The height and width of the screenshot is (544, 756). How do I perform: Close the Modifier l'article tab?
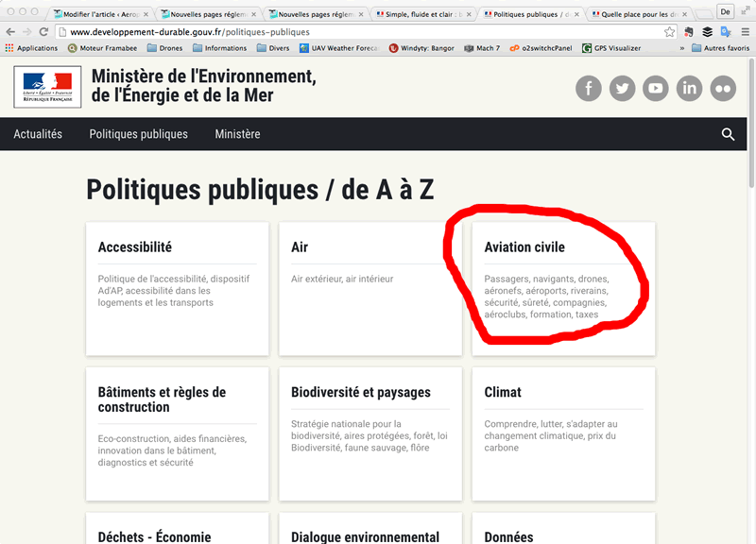point(146,14)
